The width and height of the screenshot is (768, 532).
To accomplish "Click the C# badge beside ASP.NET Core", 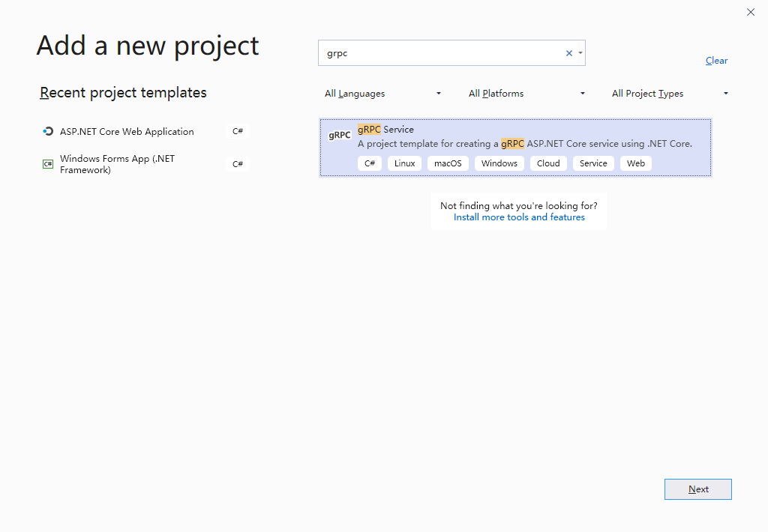I will pos(237,131).
